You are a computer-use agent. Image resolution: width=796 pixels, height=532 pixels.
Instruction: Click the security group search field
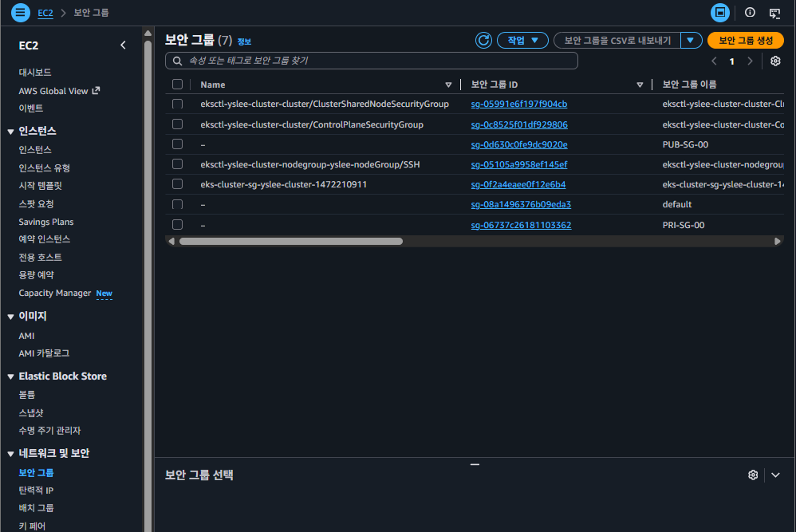(372, 61)
